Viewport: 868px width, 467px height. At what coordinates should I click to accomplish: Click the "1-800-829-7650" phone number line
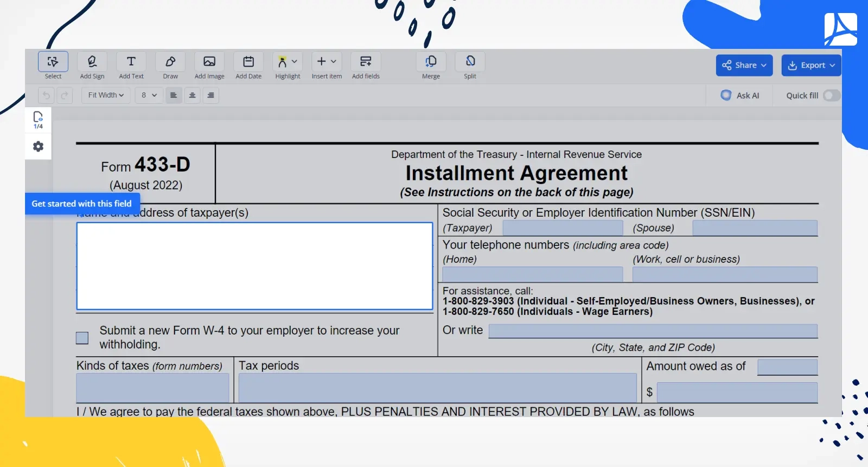point(548,312)
